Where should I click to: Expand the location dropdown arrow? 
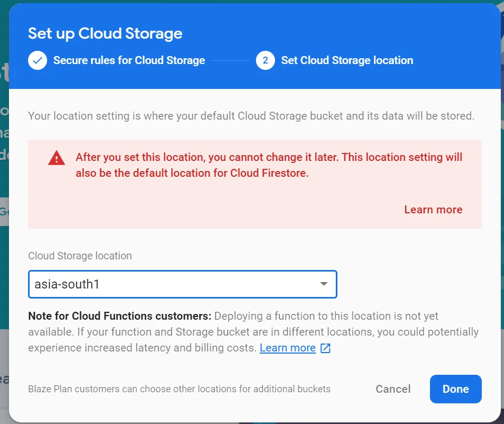[x=324, y=284]
